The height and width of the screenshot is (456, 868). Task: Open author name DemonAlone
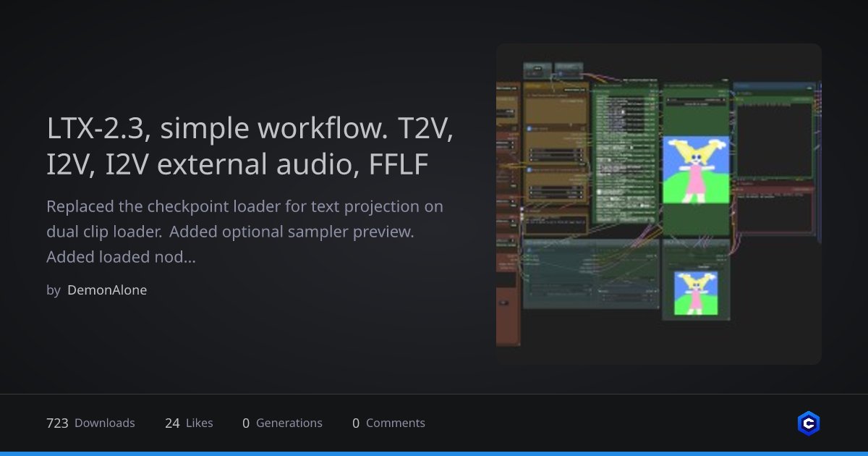coord(107,290)
